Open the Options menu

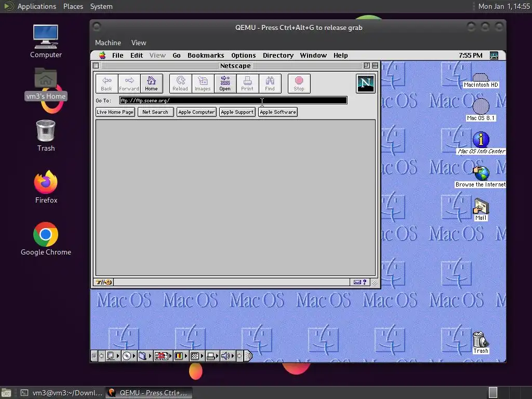coord(243,55)
